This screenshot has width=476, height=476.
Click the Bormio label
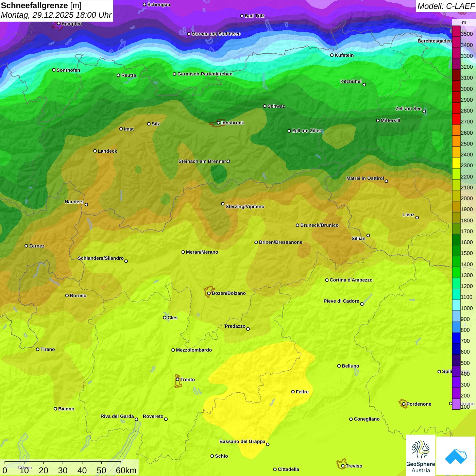(x=78, y=295)
